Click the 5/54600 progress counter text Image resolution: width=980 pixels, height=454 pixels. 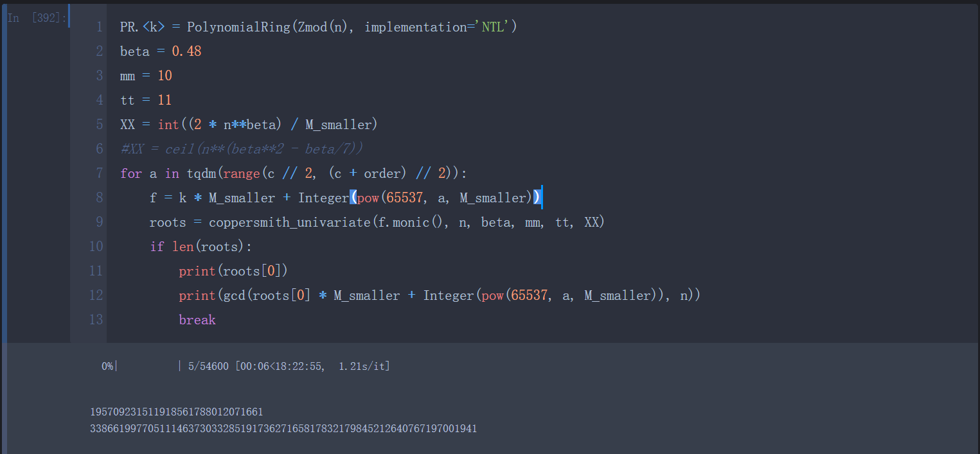click(x=209, y=366)
